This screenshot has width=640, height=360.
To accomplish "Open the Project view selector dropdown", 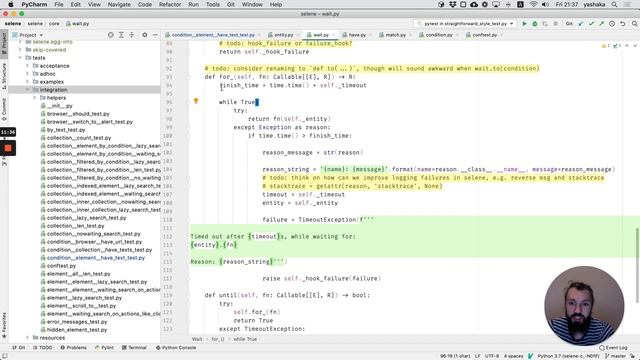I will [x=28, y=35].
